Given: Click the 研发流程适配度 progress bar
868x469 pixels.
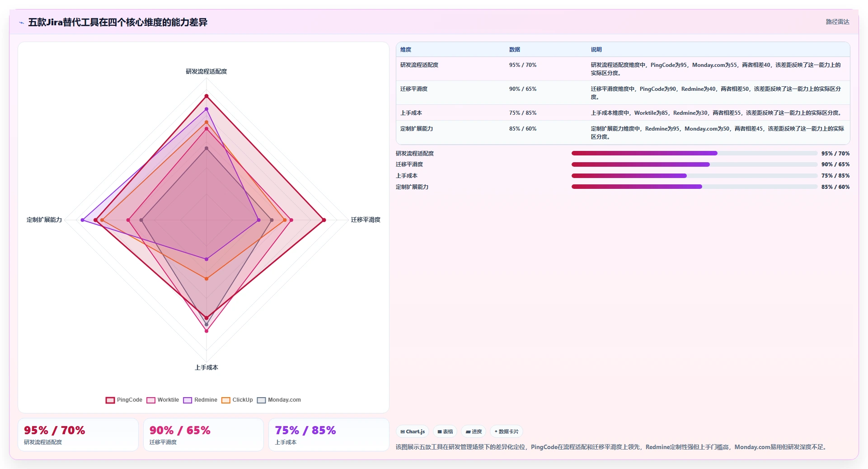Looking at the screenshot, I should pos(694,153).
